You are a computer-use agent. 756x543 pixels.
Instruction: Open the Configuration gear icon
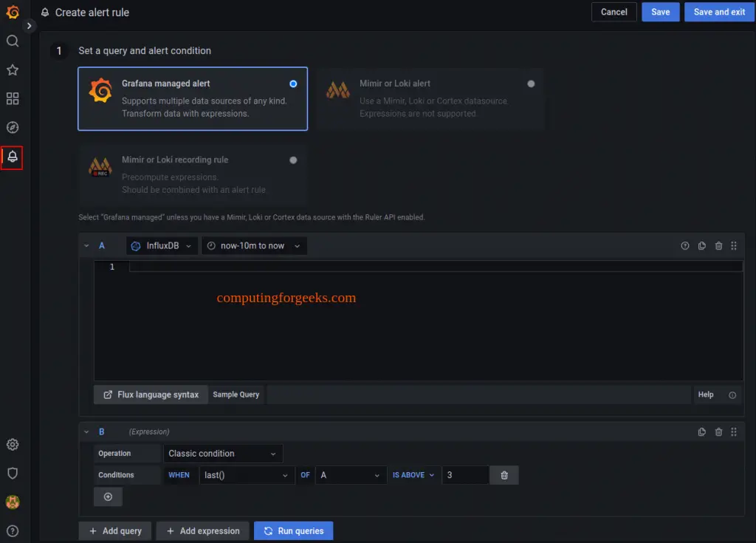tap(13, 445)
